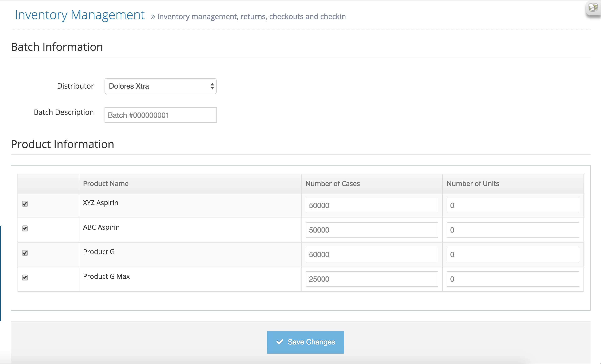This screenshot has width=601, height=364.
Task: Click Number of Cases field for ABC Aspirin
Action: click(372, 230)
